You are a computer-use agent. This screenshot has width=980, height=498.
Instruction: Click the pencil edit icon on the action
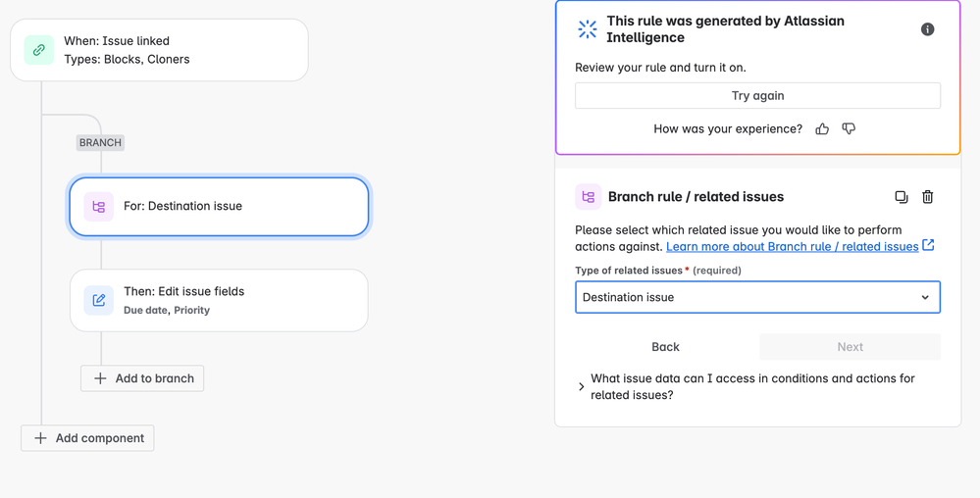click(x=98, y=301)
